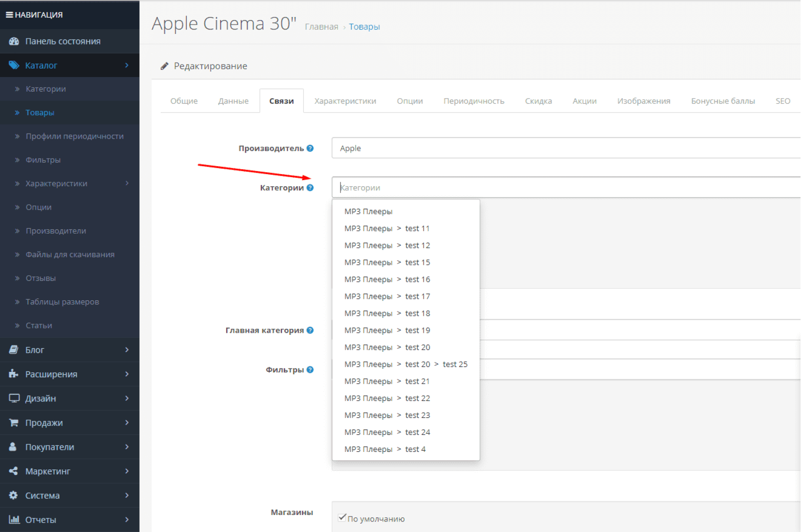Viewport: 801px width, 532px height.
Task: Expand the Маркетинг menu chevron
Action: tap(127, 471)
